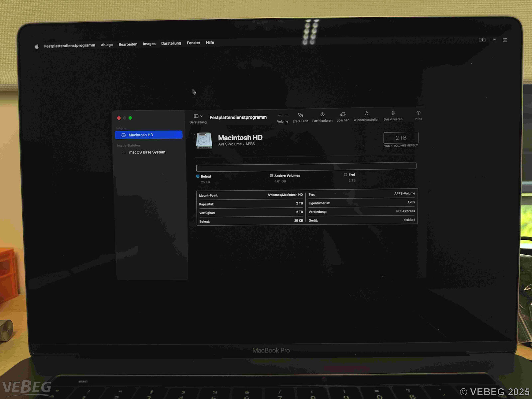Open the Infos panel icon
The height and width of the screenshot is (399, 532).
point(418,113)
